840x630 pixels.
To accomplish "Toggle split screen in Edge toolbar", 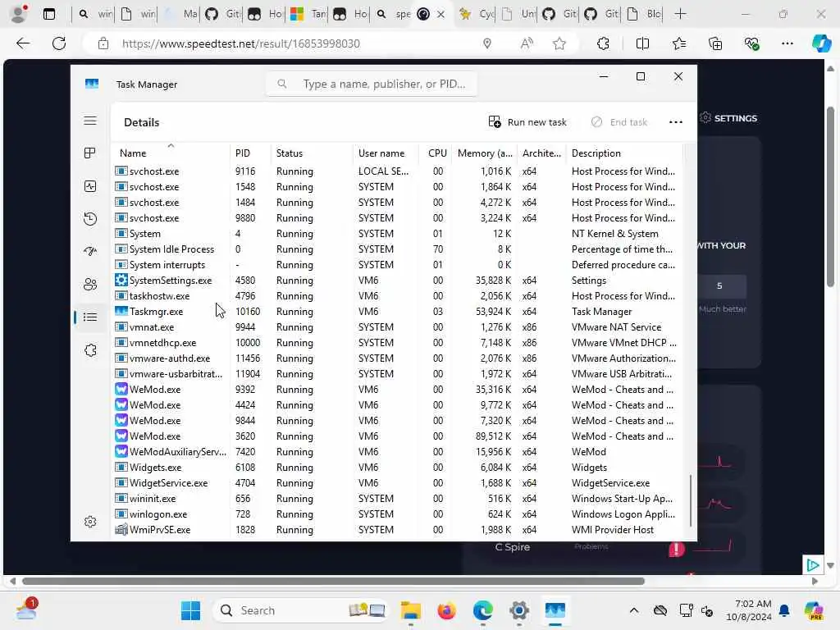I will click(642, 43).
